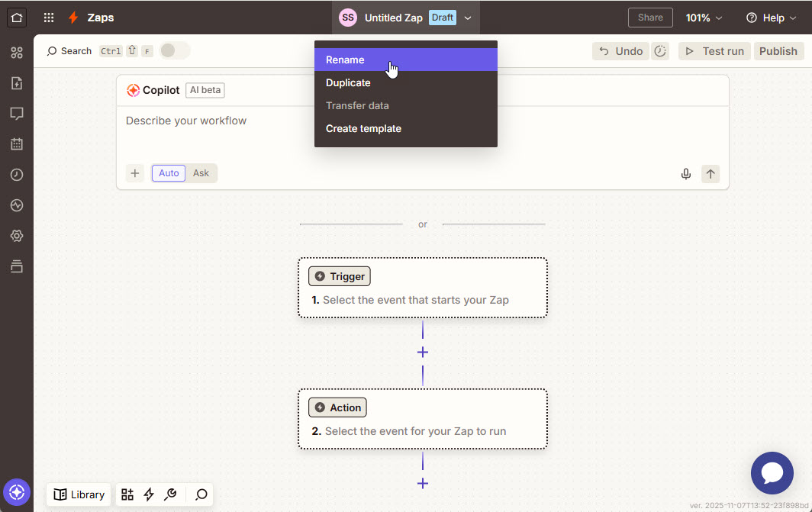Click the Zaps lightning bolt logo
The height and width of the screenshot is (512, 812).
point(73,18)
